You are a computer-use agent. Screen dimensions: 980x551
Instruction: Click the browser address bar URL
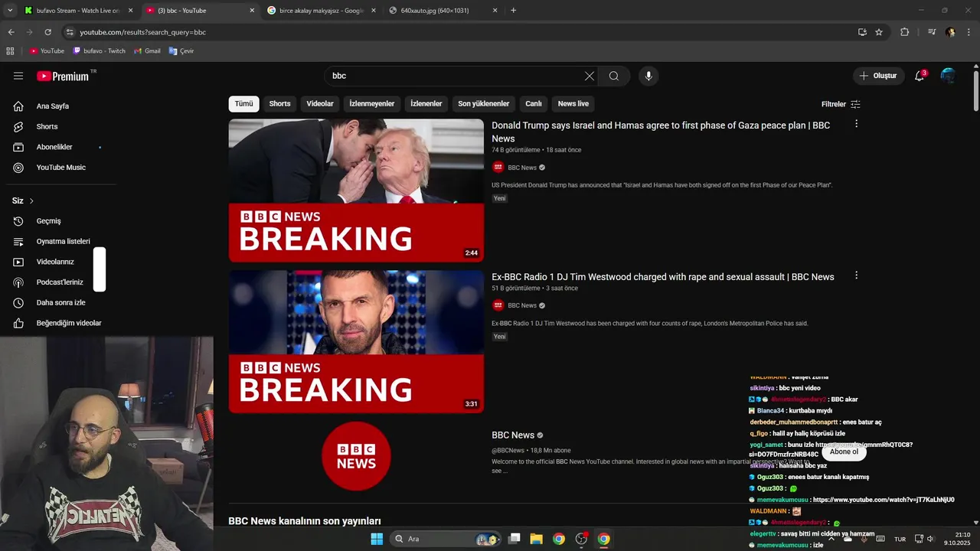143,32
